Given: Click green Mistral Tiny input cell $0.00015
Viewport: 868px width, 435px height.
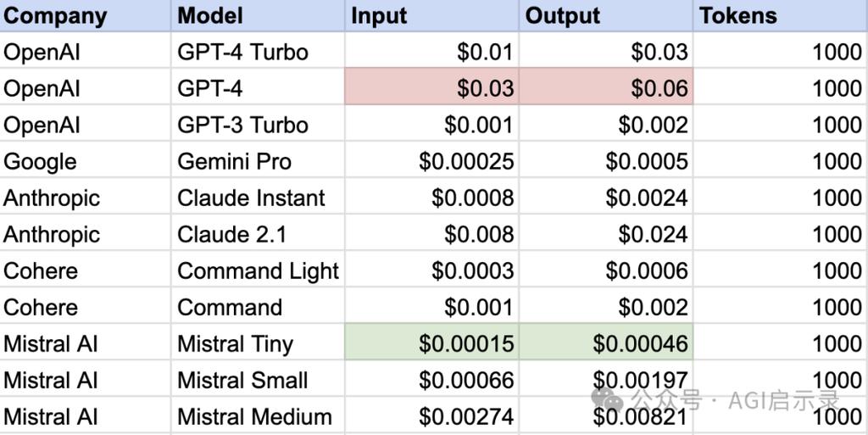Looking at the screenshot, I should pyautogui.click(x=431, y=342).
